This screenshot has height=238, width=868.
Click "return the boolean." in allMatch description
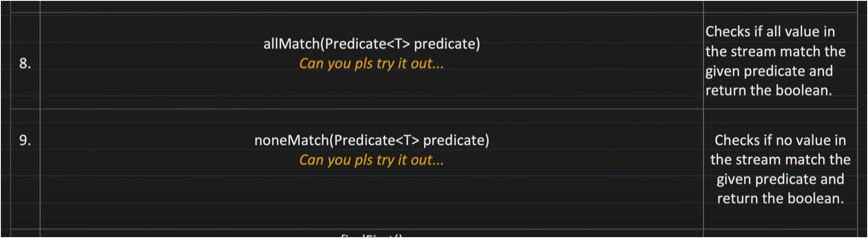[x=768, y=90]
